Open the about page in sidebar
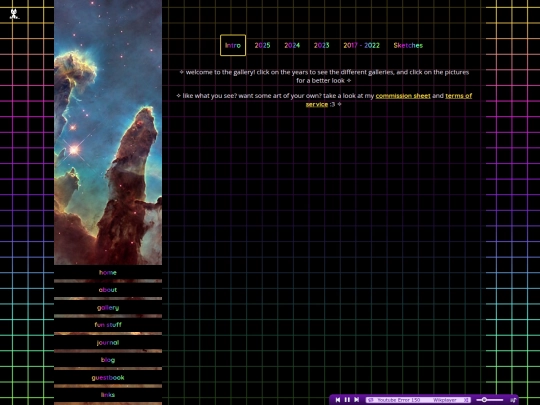540x405 pixels. (108, 290)
